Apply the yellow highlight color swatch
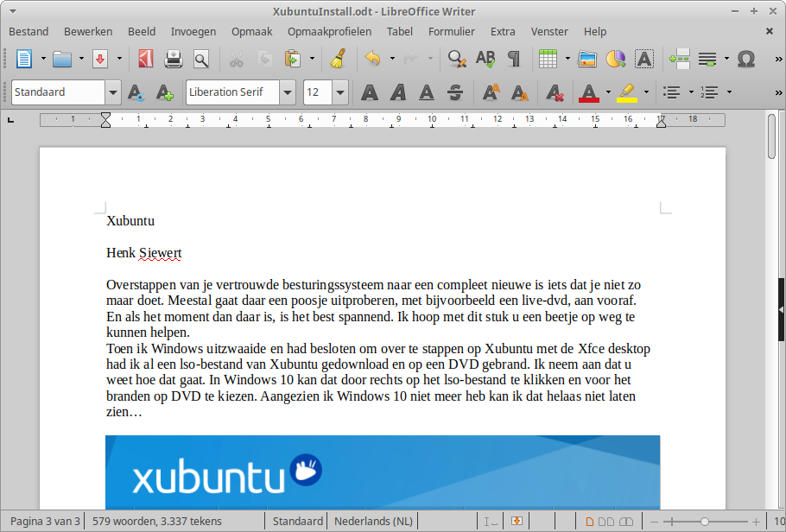 coord(627,92)
